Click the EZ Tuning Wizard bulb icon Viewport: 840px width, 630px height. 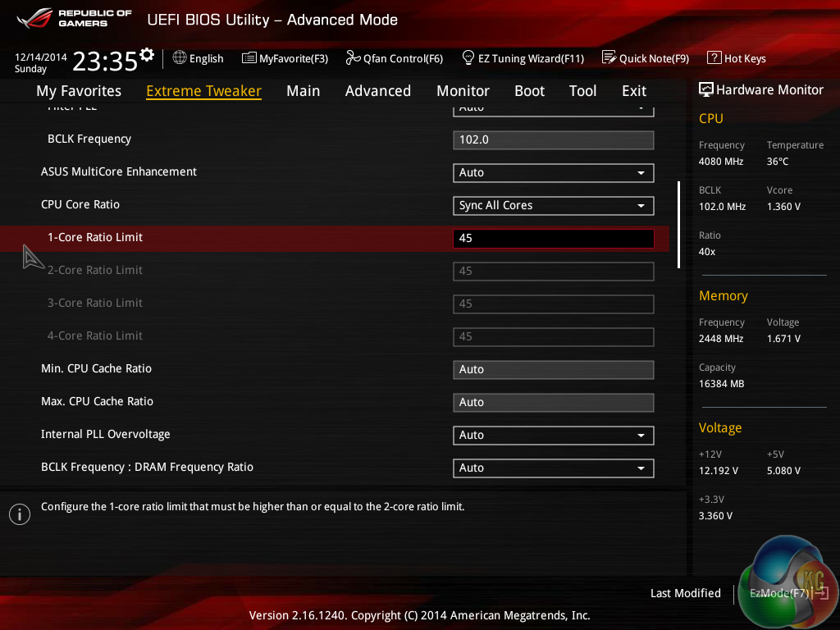(x=468, y=57)
